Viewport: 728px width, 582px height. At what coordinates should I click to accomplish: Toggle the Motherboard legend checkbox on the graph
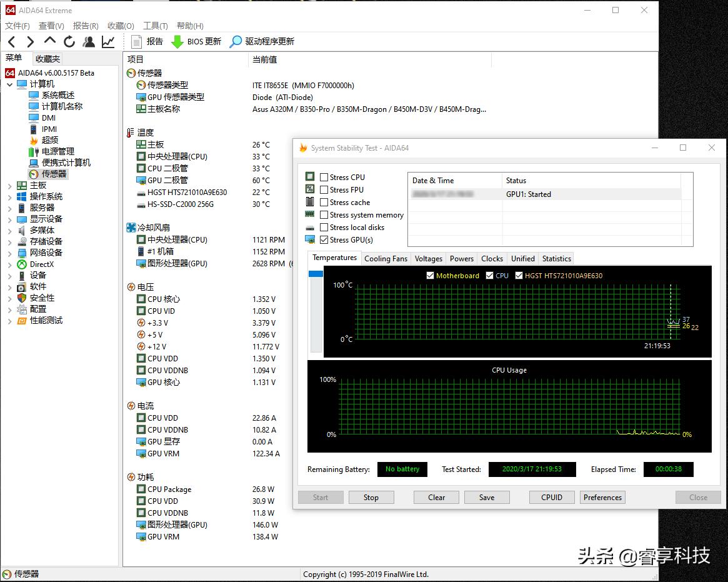coord(430,275)
